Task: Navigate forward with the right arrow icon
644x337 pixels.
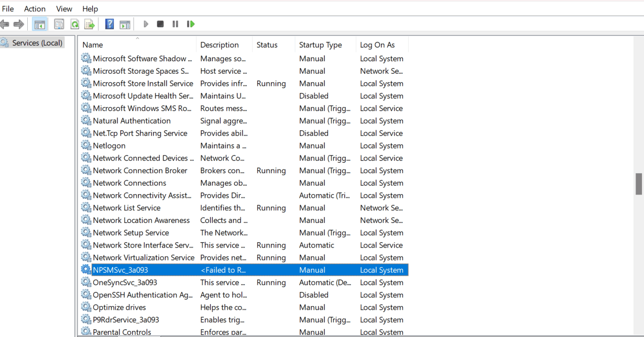Action: (x=18, y=24)
